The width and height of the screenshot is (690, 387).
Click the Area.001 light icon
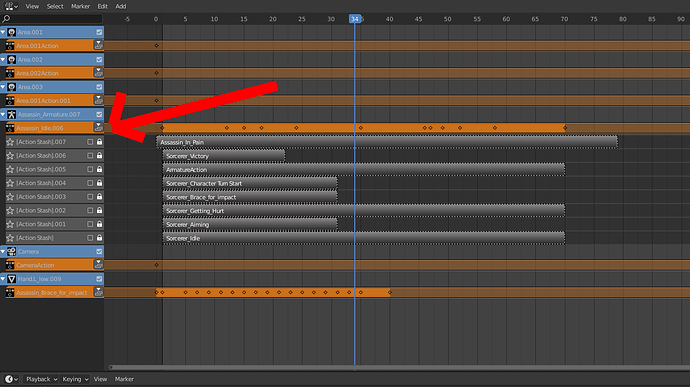[x=11, y=32]
